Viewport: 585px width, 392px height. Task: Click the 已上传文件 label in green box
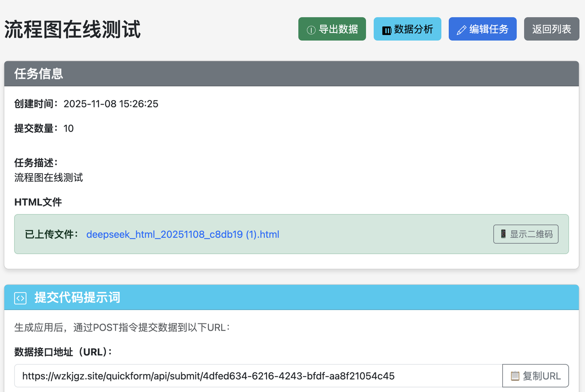[x=52, y=234]
